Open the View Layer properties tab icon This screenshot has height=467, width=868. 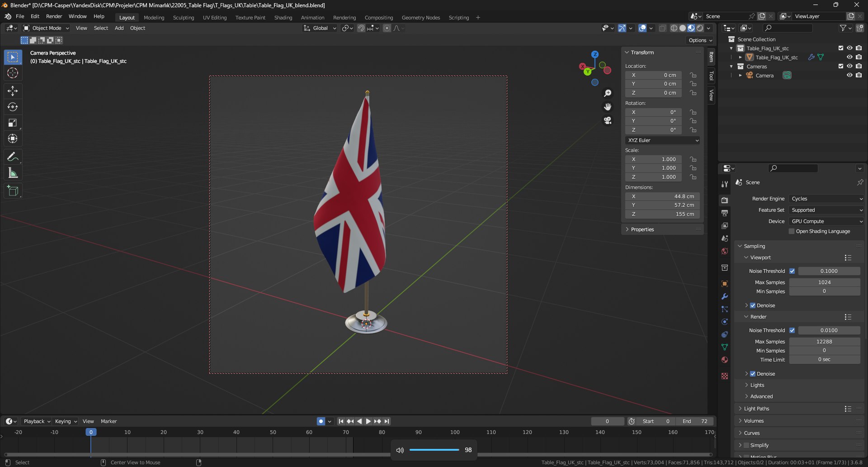(725, 225)
